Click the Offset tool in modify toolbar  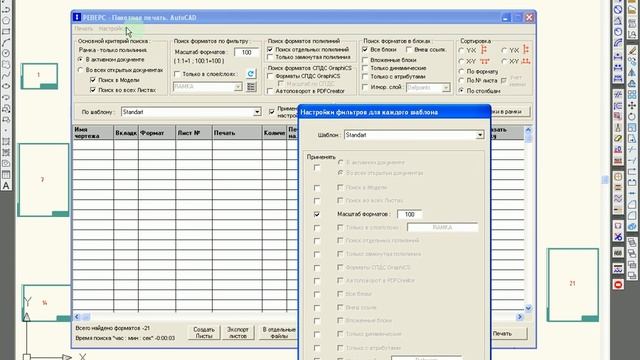click(632, 84)
